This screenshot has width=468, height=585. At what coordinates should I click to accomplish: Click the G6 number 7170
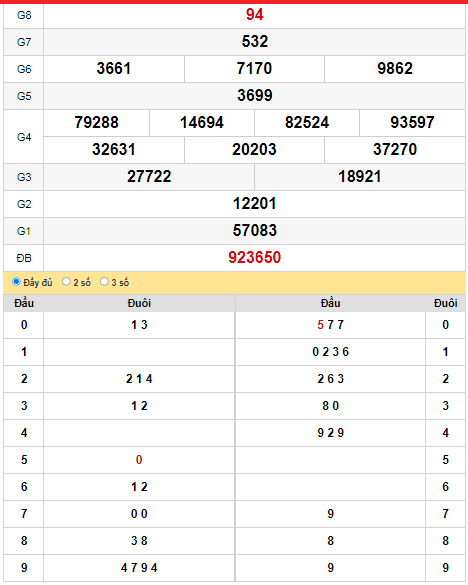255,69
